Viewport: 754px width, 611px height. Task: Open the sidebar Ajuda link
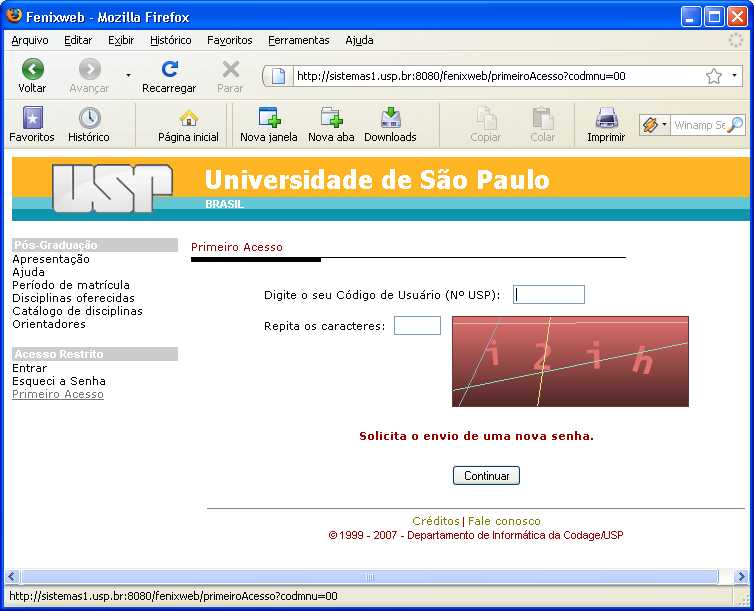pyautogui.click(x=28, y=272)
